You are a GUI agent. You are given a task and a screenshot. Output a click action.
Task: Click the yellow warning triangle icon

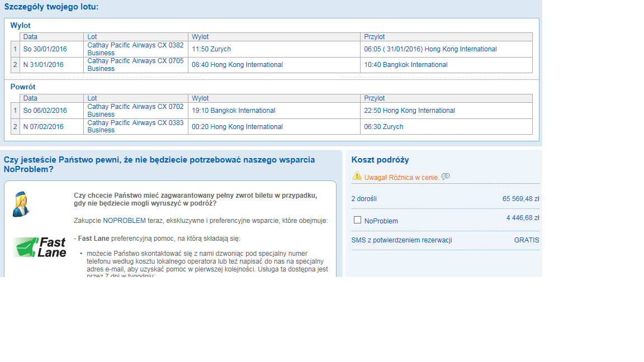357,176
